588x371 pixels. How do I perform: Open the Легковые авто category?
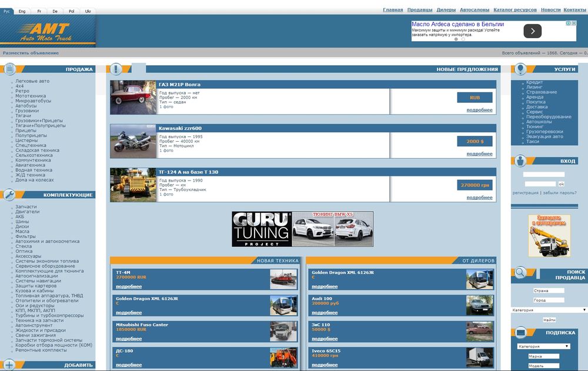[32, 81]
